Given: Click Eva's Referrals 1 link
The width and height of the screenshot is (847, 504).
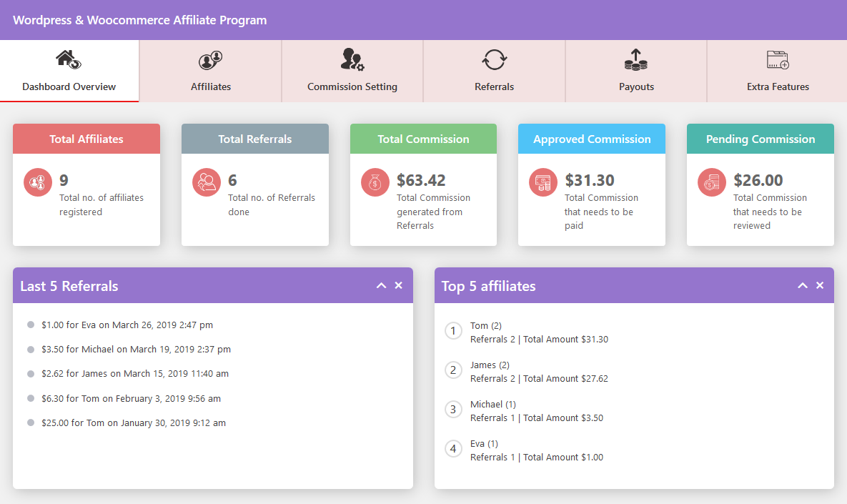Looking at the screenshot, I should point(492,457).
